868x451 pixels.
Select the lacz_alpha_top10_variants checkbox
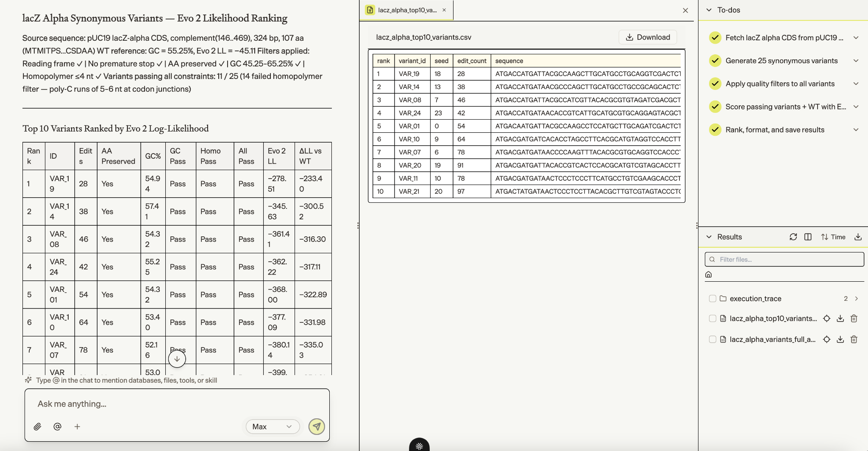[x=712, y=318]
